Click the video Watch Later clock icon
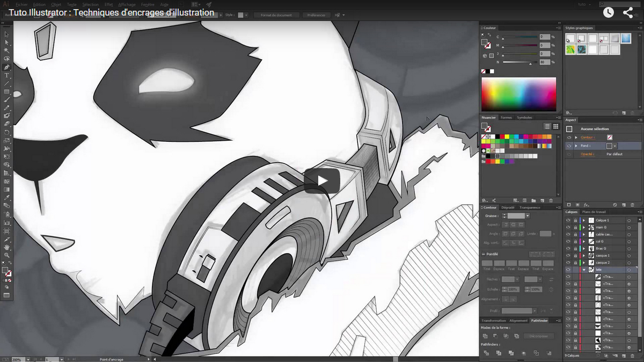The image size is (644, 362). pos(608,12)
